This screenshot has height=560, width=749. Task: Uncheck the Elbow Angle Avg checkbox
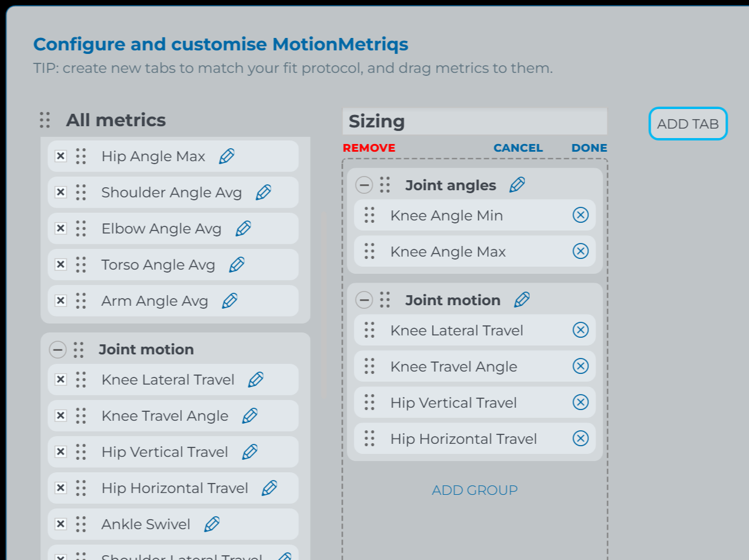tap(60, 229)
